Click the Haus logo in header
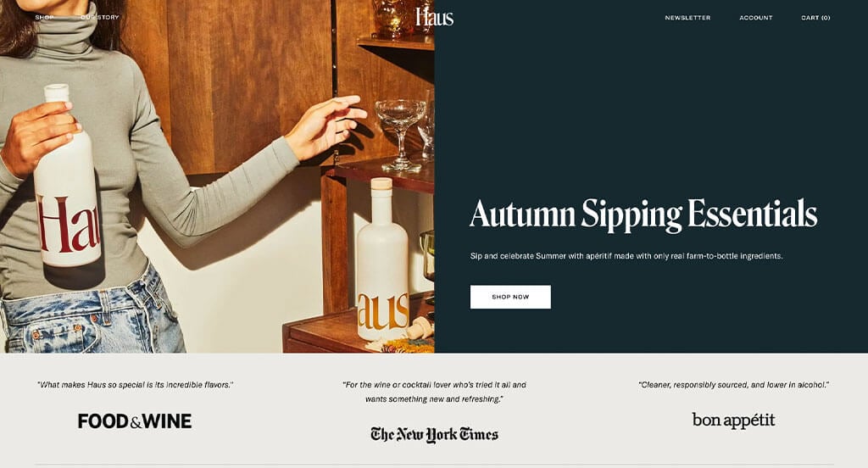This screenshot has width=868, height=468. [x=435, y=17]
